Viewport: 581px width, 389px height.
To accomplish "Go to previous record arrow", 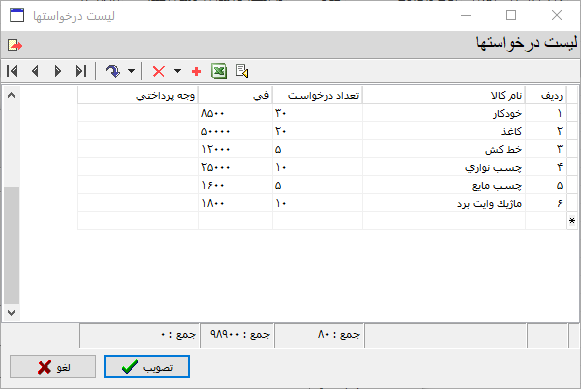I will coord(36,71).
